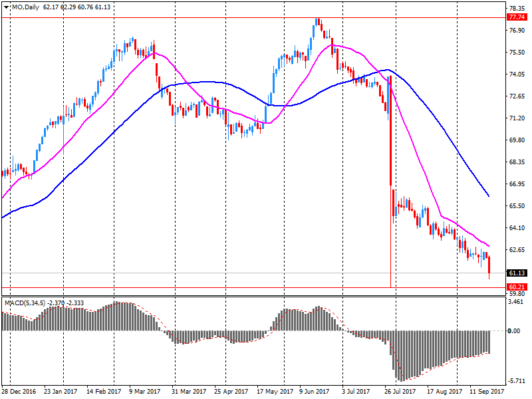
Task: Click the 71.20 price scale value
Action: tap(517, 118)
